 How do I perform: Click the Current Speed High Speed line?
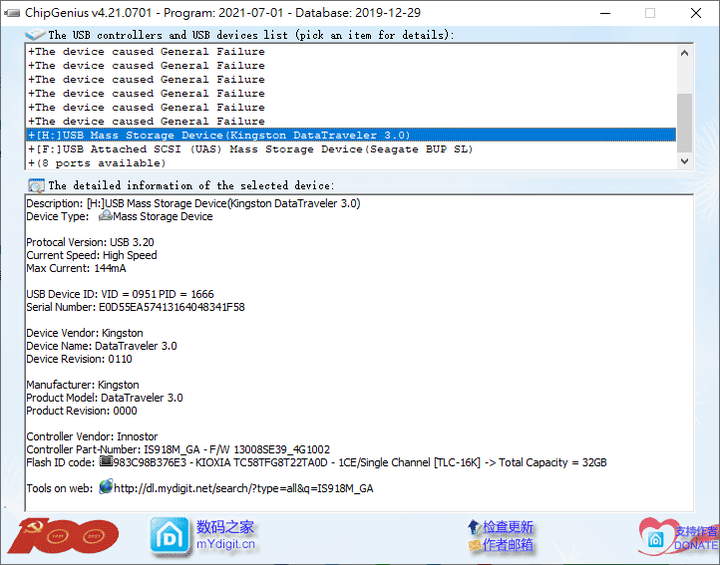click(91, 255)
